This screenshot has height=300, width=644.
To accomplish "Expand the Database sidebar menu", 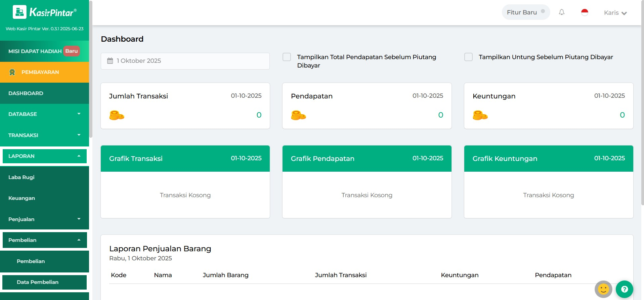I will (x=44, y=114).
